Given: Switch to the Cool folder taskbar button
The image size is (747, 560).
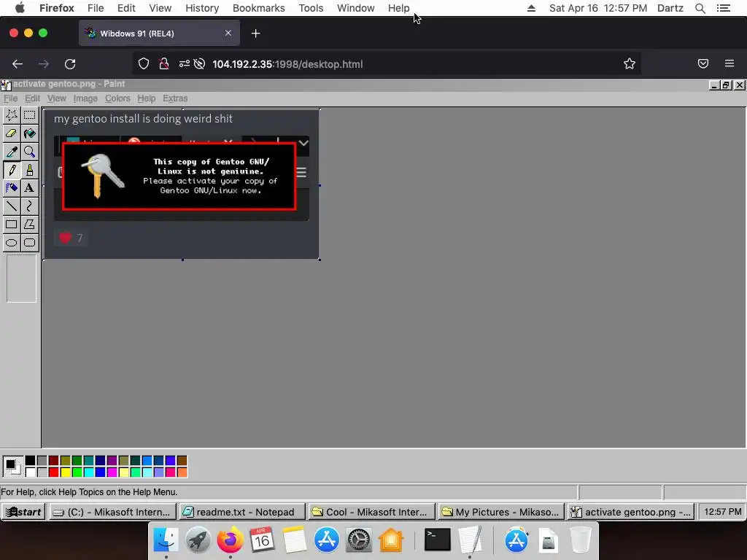Looking at the screenshot, I should [x=371, y=512].
